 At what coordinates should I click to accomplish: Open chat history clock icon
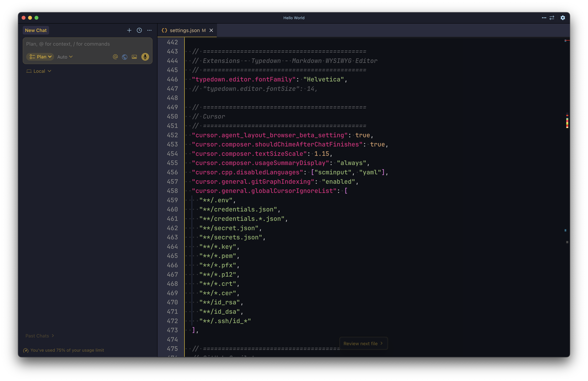pyautogui.click(x=139, y=30)
